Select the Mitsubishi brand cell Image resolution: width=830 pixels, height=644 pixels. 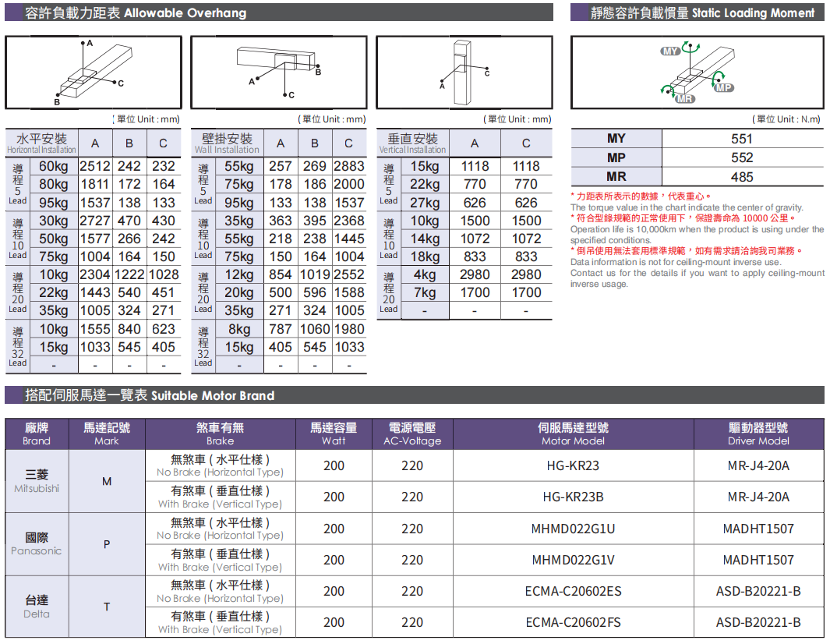click(x=37, y=481)
